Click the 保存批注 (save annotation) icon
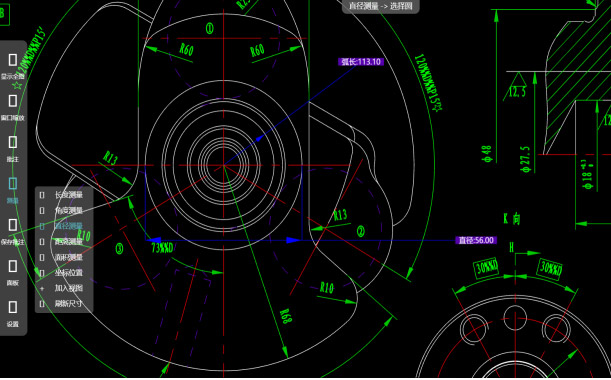Screen dimensions: 611x380 [13, 225]
